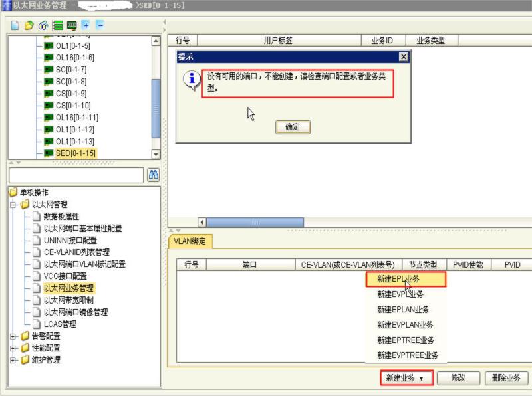
Task: Click the new document icon on the toolbar
Action: coord(15,25)
